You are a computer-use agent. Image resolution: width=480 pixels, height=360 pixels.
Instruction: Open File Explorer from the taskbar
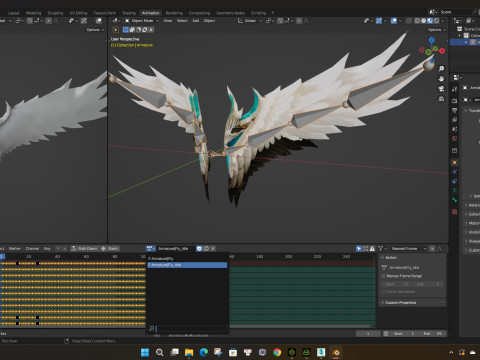tap(189, 352)
